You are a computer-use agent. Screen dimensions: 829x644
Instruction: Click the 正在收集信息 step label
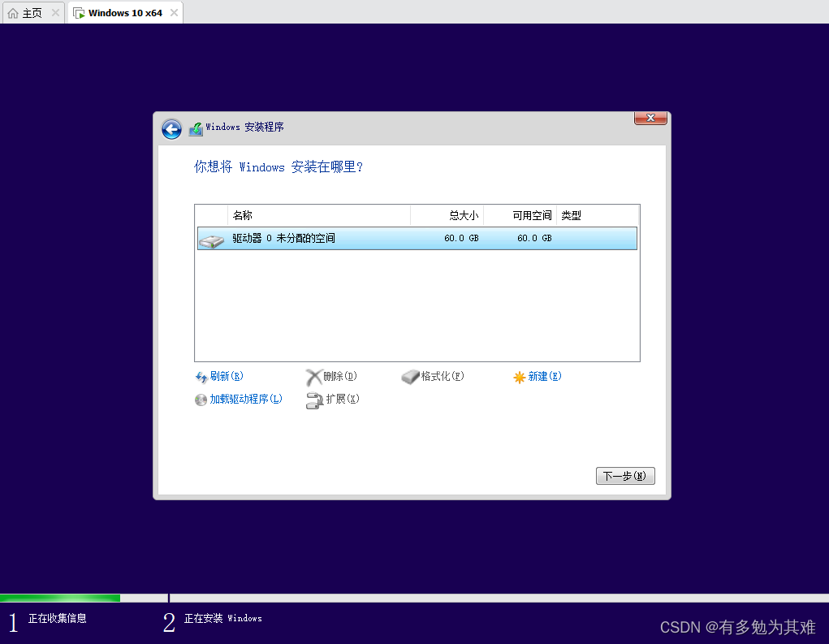[x=57, y=619]
